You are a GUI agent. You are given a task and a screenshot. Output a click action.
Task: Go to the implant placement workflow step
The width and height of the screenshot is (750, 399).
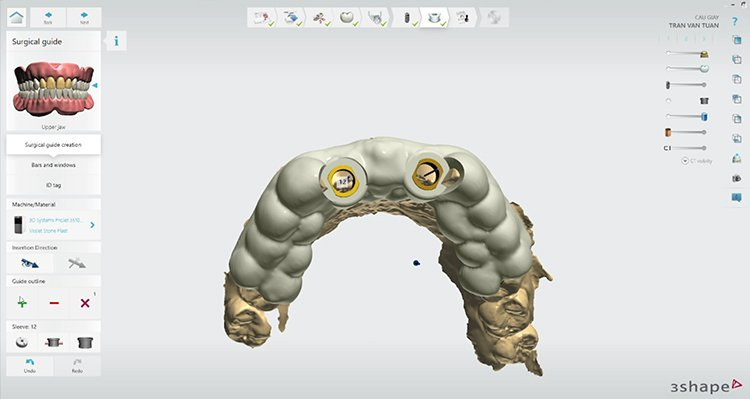point(407,18)
